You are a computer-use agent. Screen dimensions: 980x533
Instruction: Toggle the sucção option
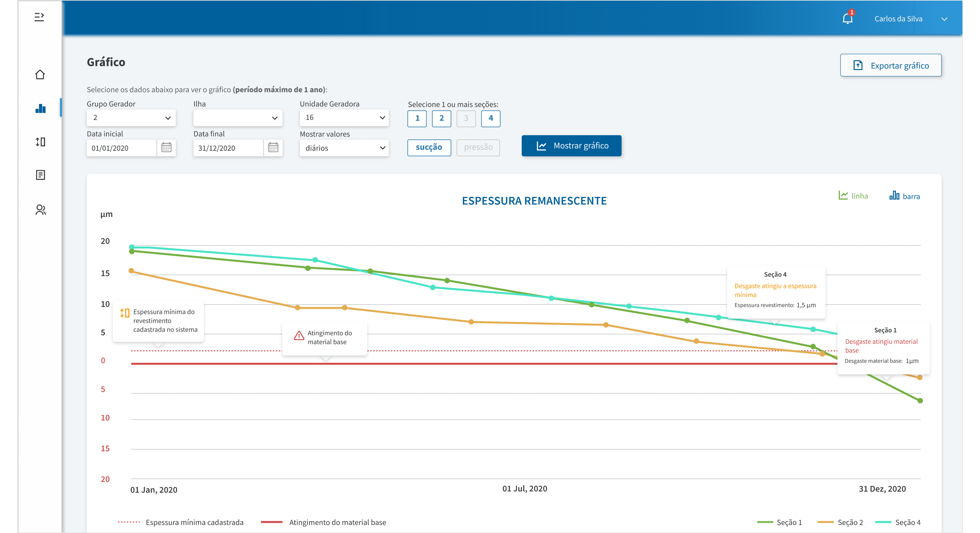[x=429, y=147]
